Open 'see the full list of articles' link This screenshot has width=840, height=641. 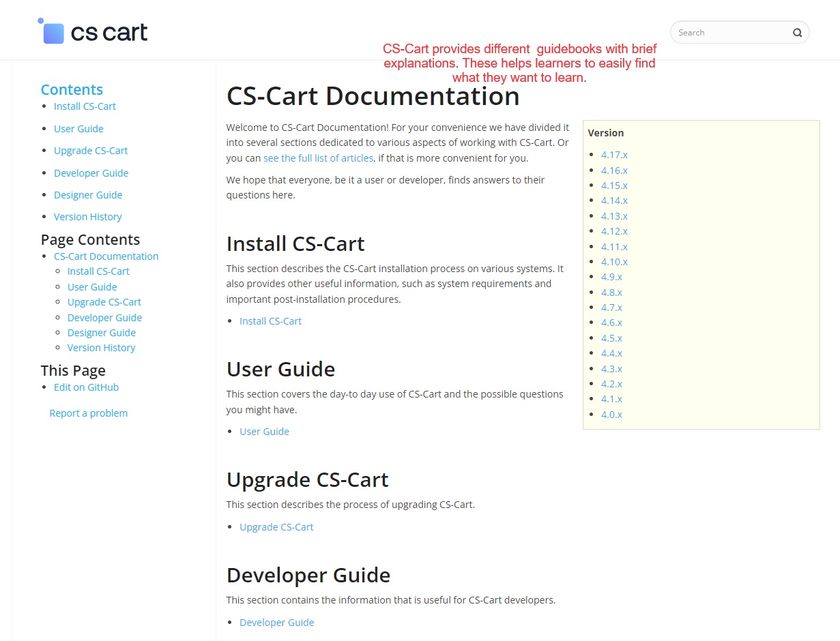[x=318, y=158]
